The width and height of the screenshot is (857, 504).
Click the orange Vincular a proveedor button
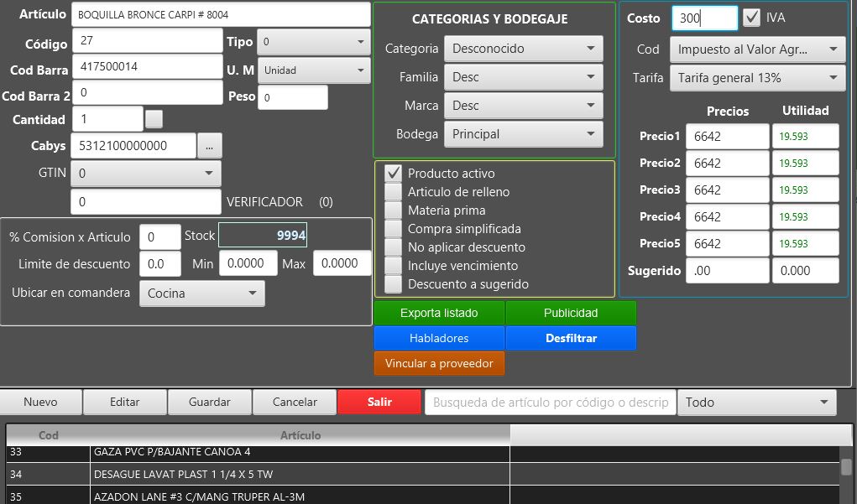(x=439, y=364)
